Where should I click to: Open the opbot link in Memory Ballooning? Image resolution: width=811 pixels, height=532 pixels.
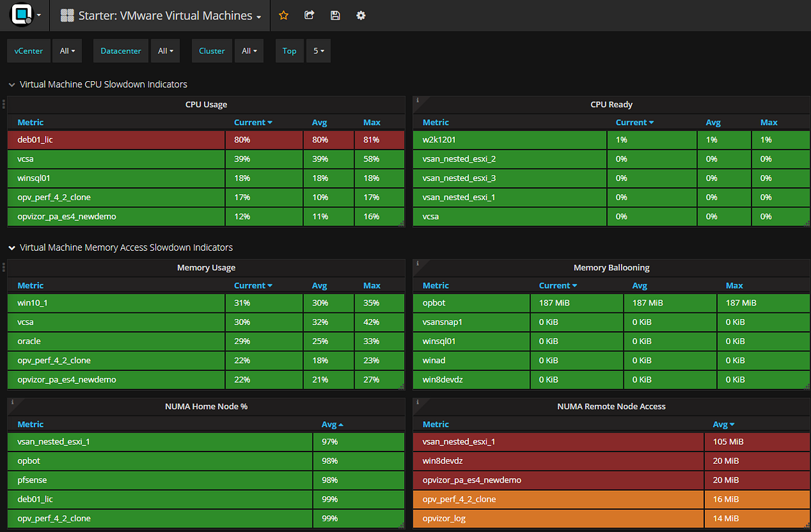[x=433, y=302]
